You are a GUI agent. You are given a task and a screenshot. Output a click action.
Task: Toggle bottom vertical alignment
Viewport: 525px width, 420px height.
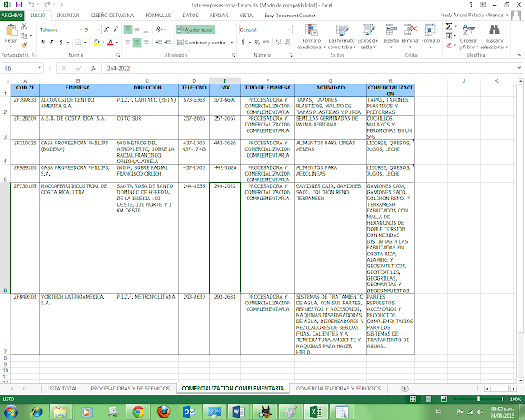[x=146, y=30]
